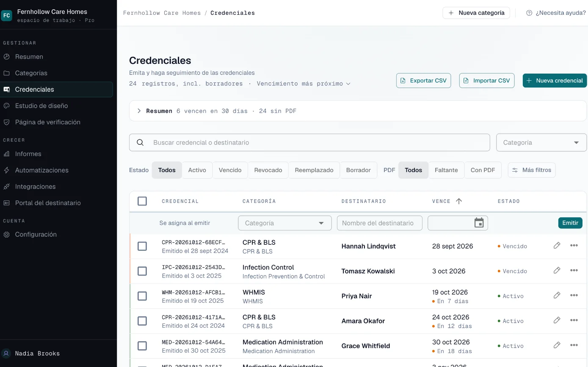Open the Categoría filter dropdown beside search
This screenshot has height=367, width=588.
(541, 142)
